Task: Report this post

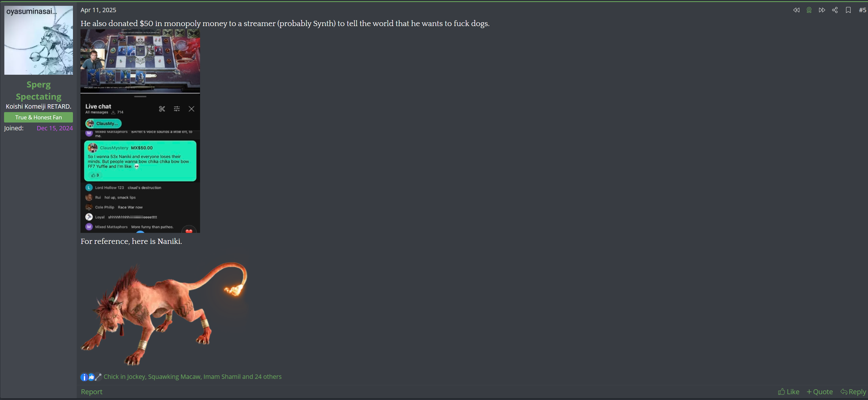Action: point(91,392)
